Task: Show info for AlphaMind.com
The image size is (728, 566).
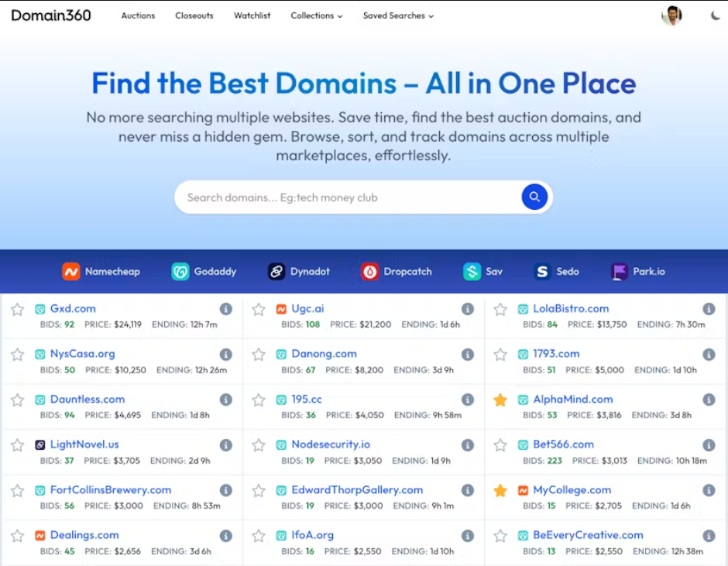Action: pyautogui.click(x=709, y=400)
